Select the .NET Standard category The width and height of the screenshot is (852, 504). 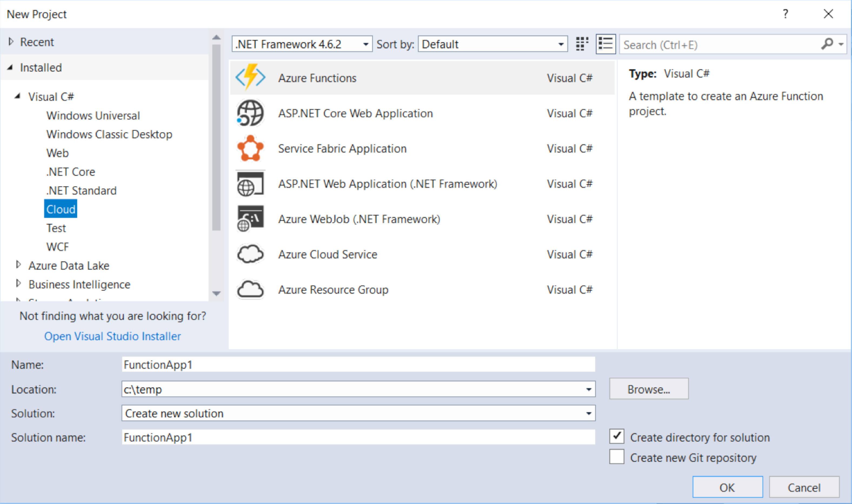click(82, 190)
